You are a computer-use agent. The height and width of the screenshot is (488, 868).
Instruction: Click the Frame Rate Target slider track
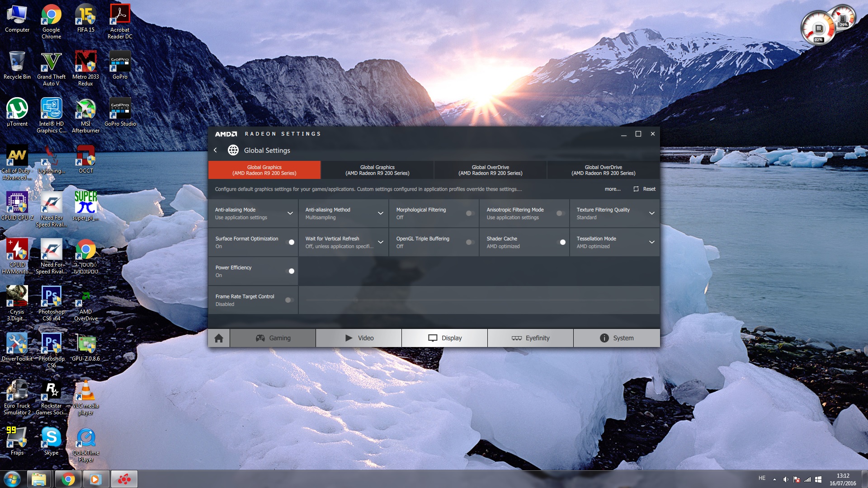point(479,300)
